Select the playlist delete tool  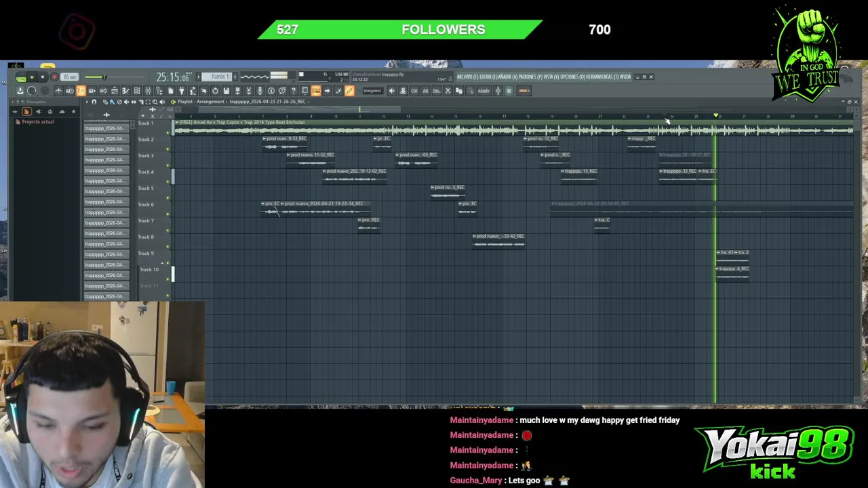119,102
